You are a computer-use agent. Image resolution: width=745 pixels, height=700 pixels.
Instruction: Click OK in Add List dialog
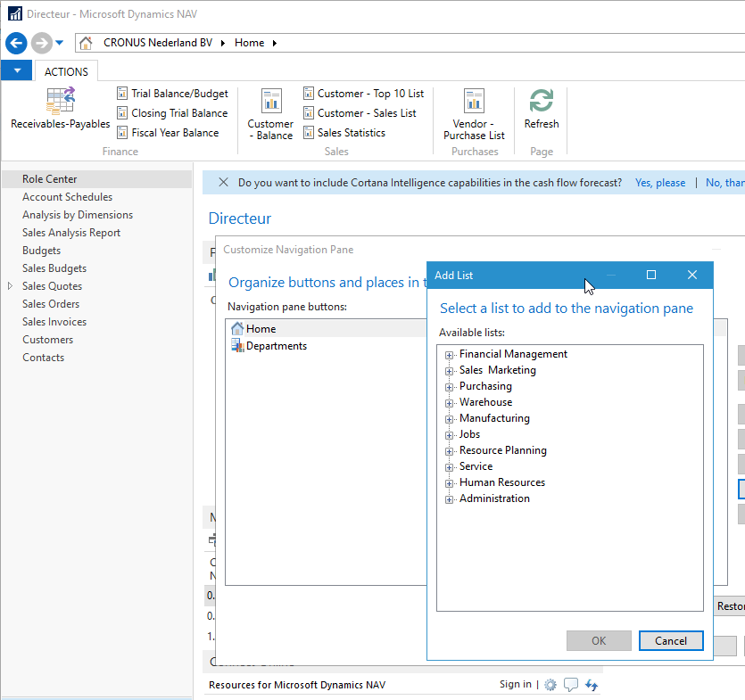[599, 640]
